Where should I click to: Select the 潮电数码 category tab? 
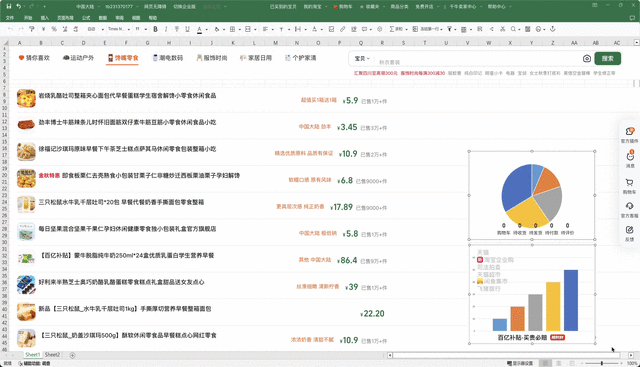click(x=168, y=58)
